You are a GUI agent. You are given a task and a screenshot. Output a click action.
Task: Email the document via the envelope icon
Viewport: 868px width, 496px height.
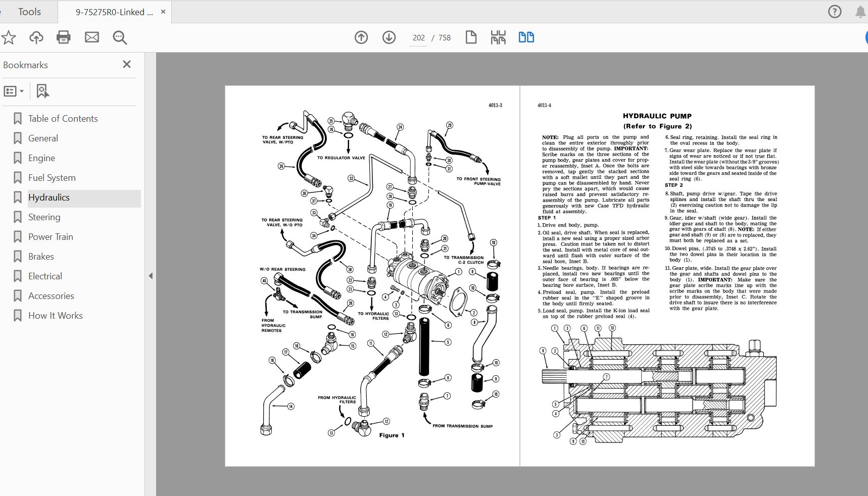point(92,37)
